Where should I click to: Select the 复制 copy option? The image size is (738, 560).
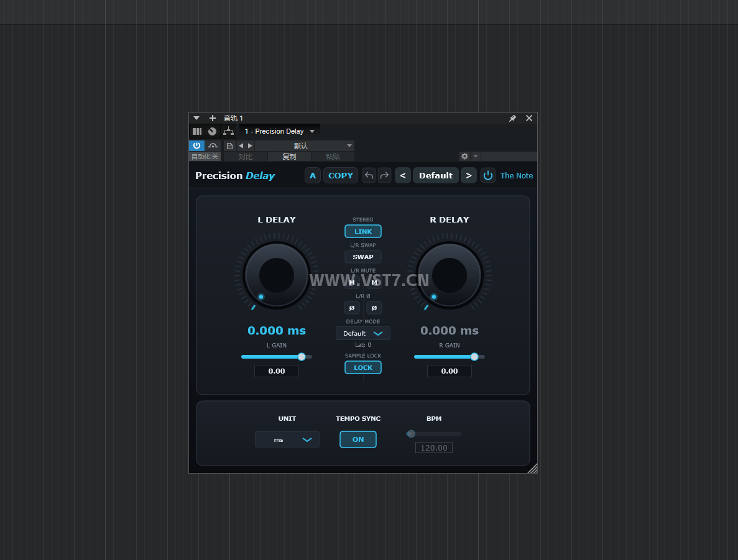[x=289, y=157]
